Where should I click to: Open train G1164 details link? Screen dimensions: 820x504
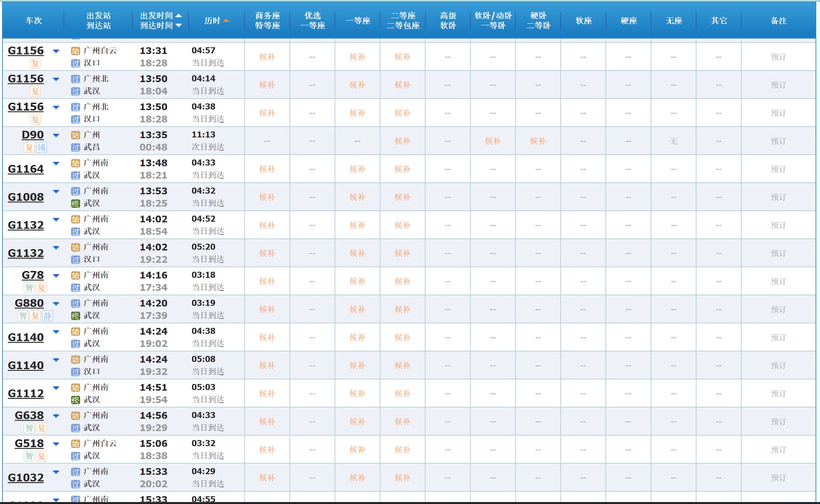point(26,169)
